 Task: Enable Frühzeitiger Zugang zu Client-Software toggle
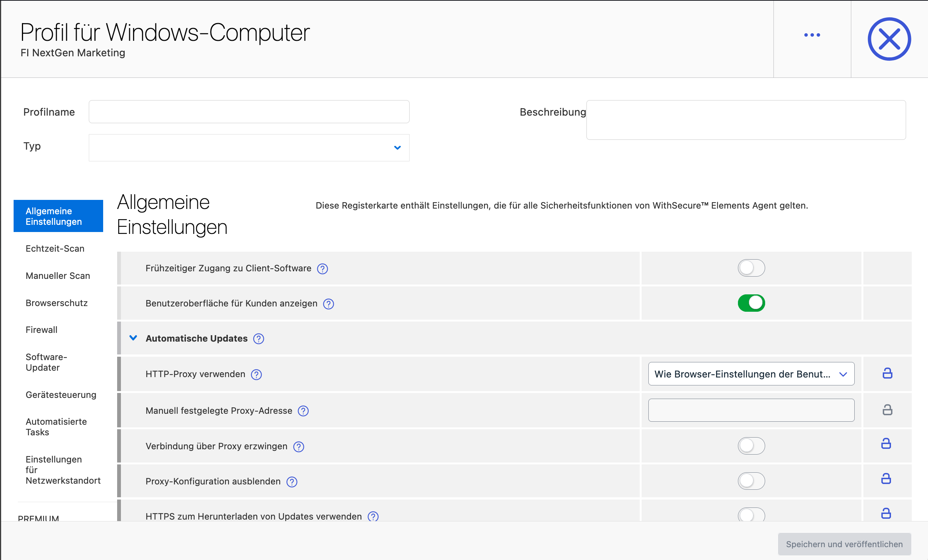click(751, 268)
